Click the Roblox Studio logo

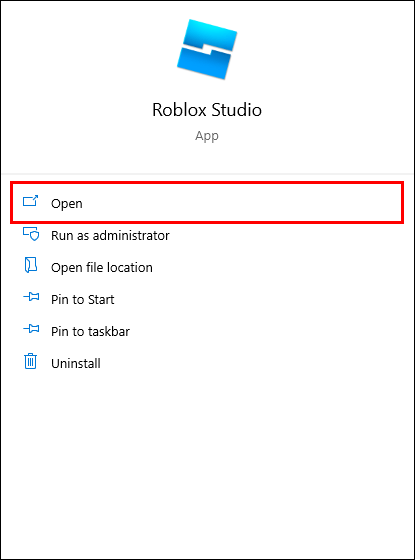207,49
